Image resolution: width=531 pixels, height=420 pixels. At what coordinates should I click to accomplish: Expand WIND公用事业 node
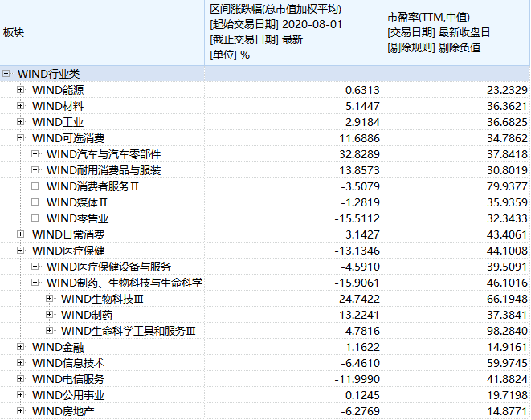[20, 395]
